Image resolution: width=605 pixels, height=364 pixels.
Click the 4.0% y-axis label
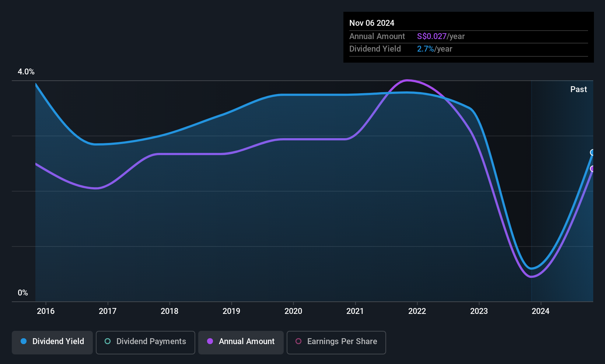coord(26,72)
